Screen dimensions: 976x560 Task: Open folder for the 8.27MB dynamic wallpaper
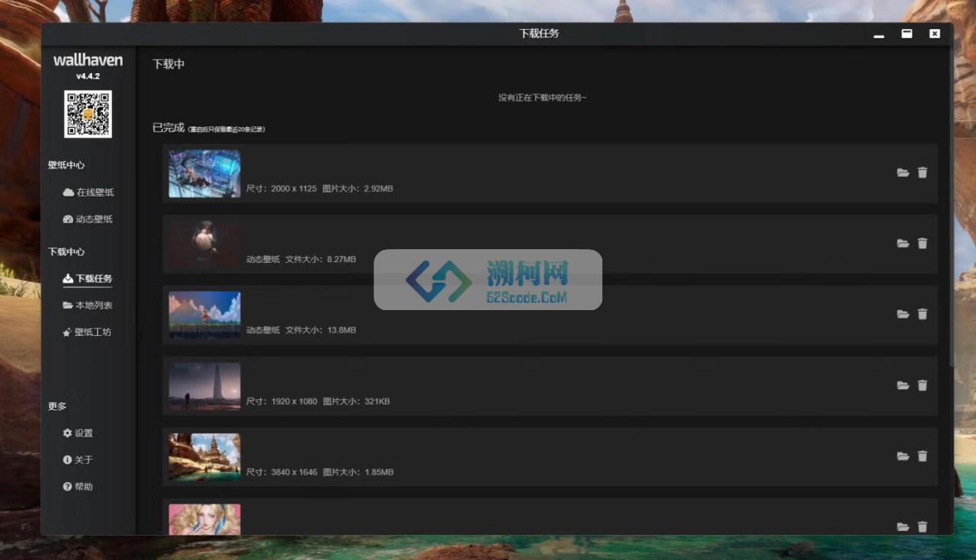click(x=903, y=244)
